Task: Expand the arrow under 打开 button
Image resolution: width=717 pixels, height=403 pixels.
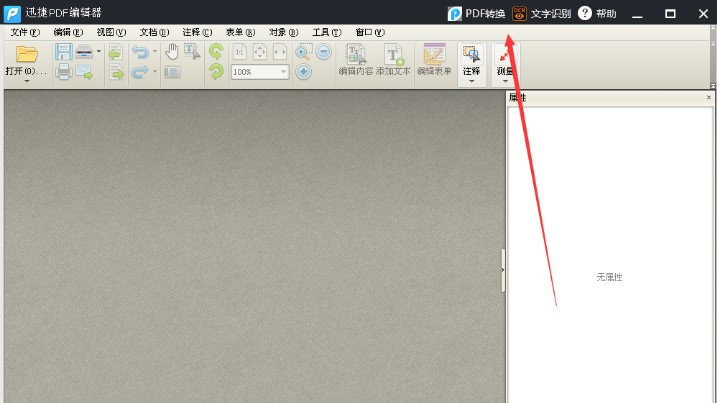Action: tap(27, 81)
